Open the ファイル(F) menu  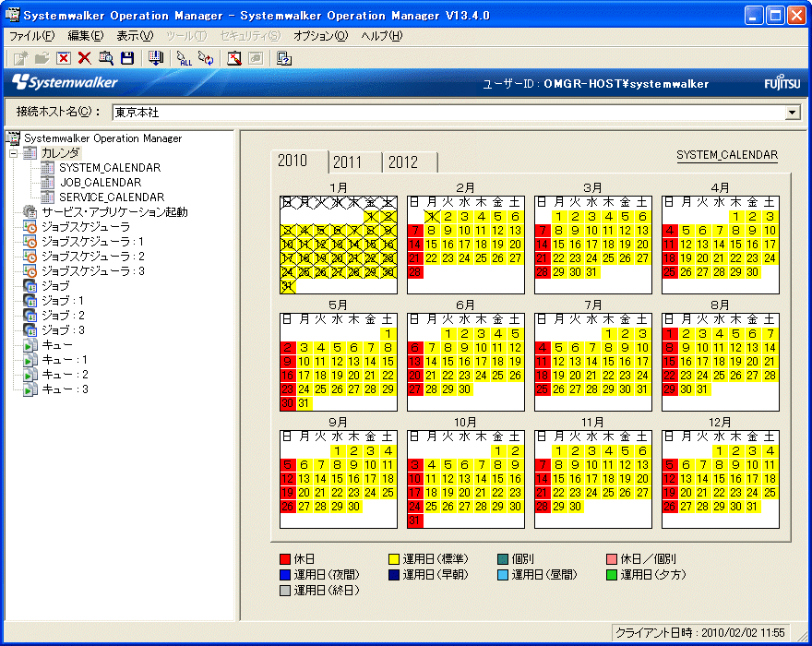[x=31, y=36]
